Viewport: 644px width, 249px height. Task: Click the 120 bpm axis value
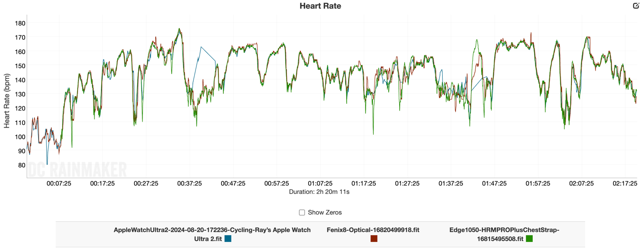click(20, 108)
